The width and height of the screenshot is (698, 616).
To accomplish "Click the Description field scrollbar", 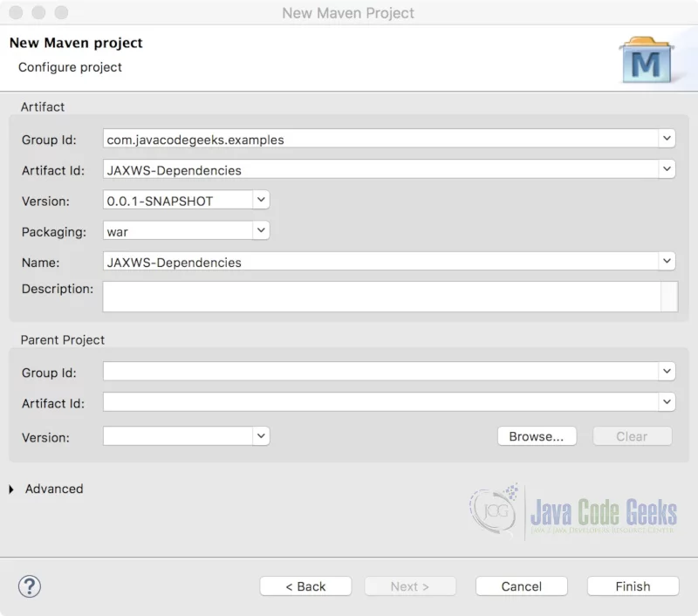I will point(669,297).
